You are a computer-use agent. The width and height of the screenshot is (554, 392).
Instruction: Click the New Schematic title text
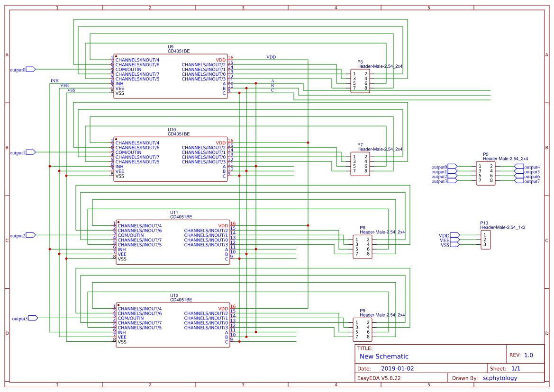385,356
